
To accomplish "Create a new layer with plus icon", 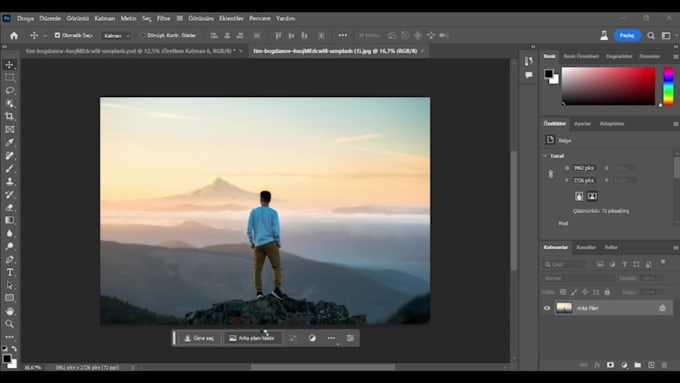I will click(x=651, y=365).
